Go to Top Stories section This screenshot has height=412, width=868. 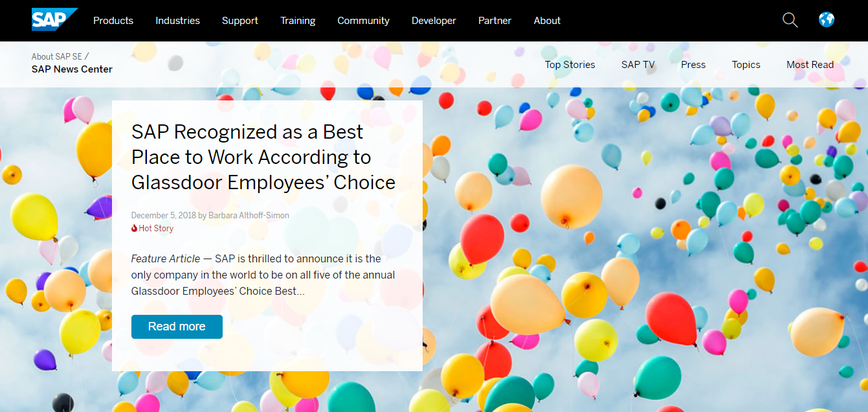(570, 65)
